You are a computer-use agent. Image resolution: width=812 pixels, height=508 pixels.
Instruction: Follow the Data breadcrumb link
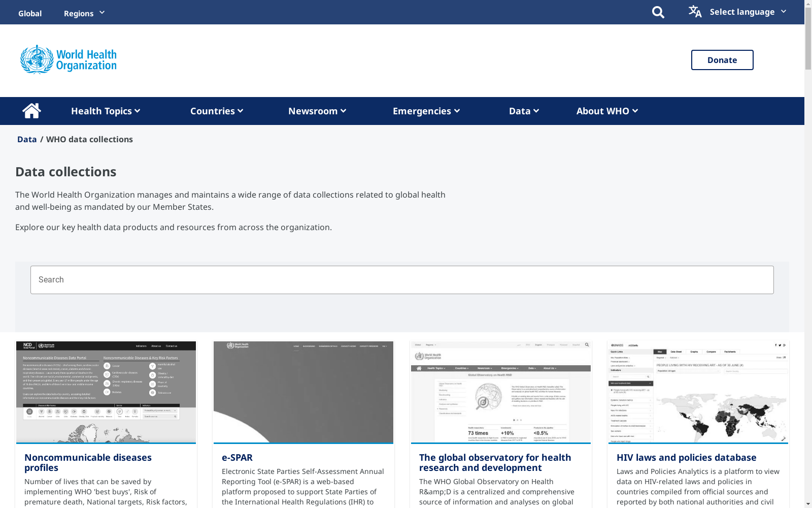[x=27, y=139]
